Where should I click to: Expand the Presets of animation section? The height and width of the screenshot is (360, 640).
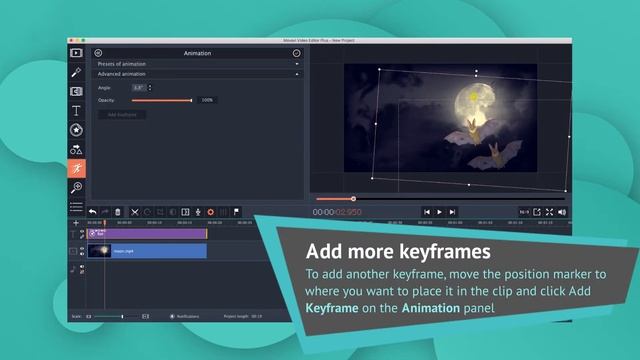[x=198, y=64]
